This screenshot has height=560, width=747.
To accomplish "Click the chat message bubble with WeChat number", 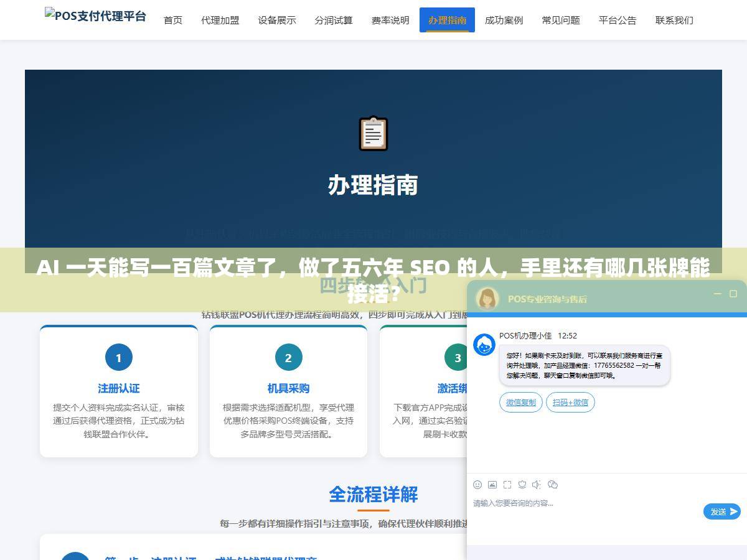I will pyautogui.click(x=585, y=365).
